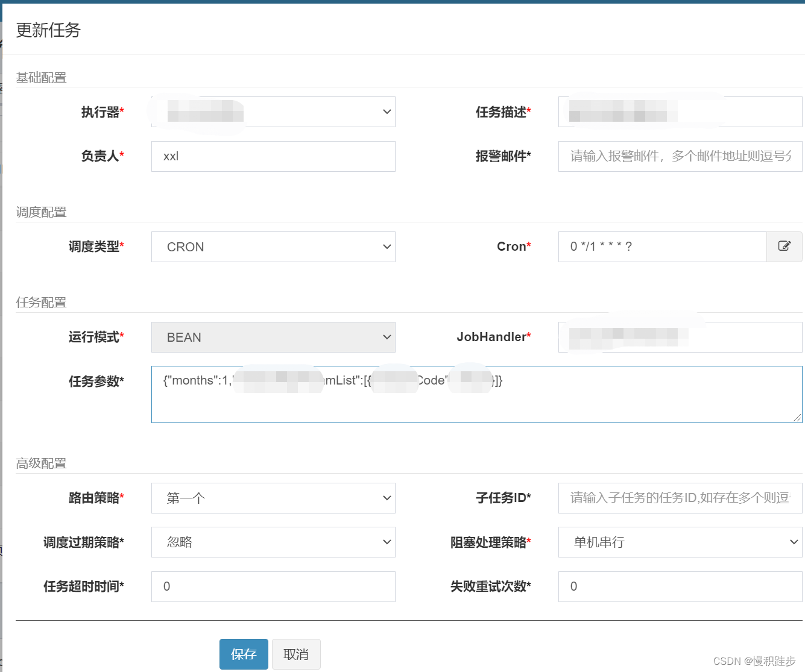
Task: Open the 运行模式 BEAN dropdown
Action: pos(273,338)
